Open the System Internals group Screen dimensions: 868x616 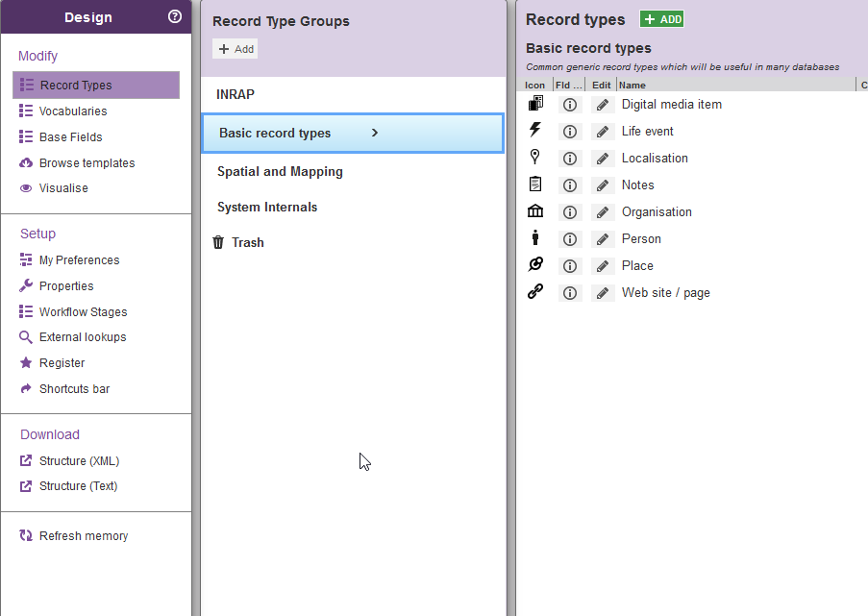(267, 207)
